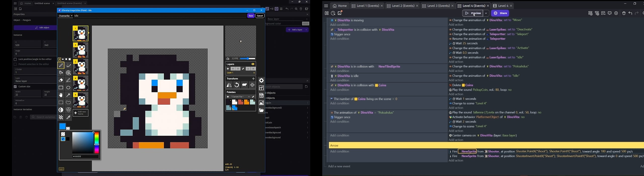644x176 pixels.
Task: Check Lock position/angle in the editor
Action: pyautogui.click(x=15, y=59)
